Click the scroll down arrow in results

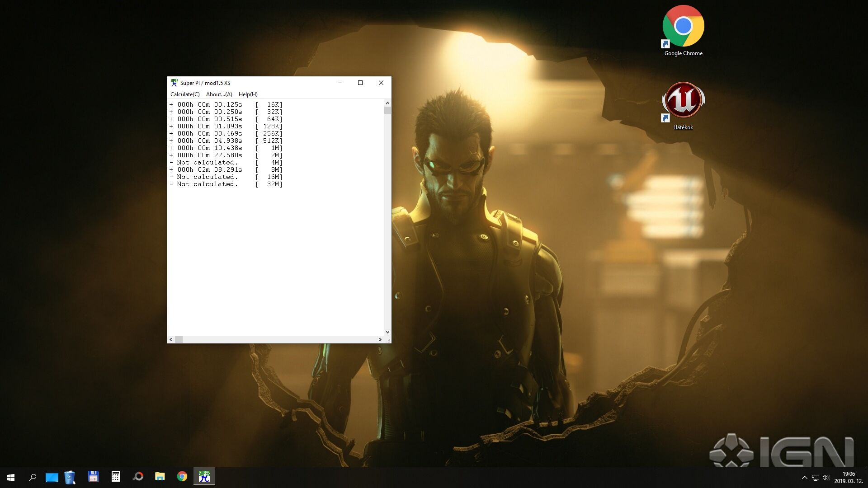coord(387,332)
